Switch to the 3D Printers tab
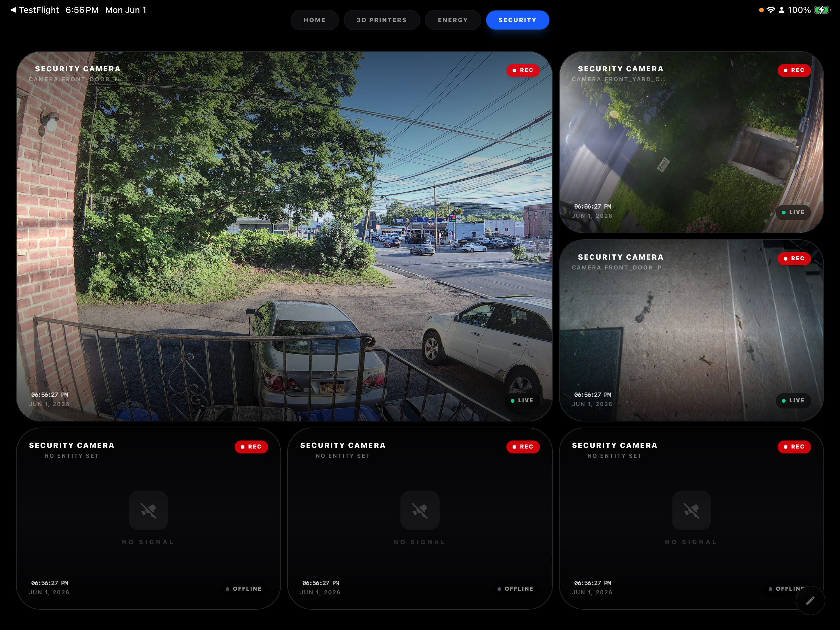This screenshot has width=840, height=630. click(x=381, y=20)
